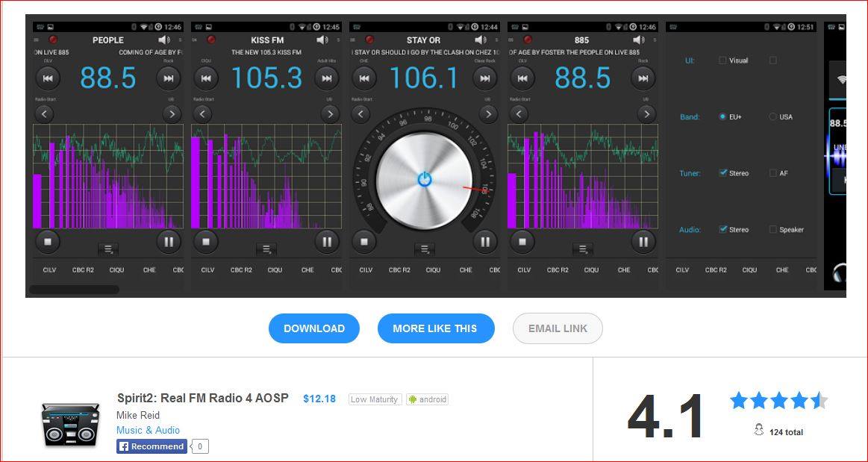This screenshot has height=462, width=868.
Task: Open the Music & Audio category link
Action: tap(148, 430)
